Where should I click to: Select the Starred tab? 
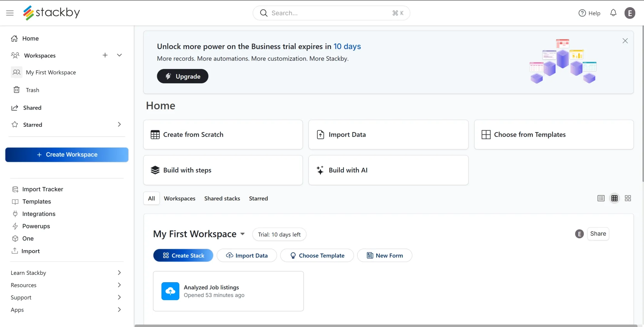[x=258, y=198]
